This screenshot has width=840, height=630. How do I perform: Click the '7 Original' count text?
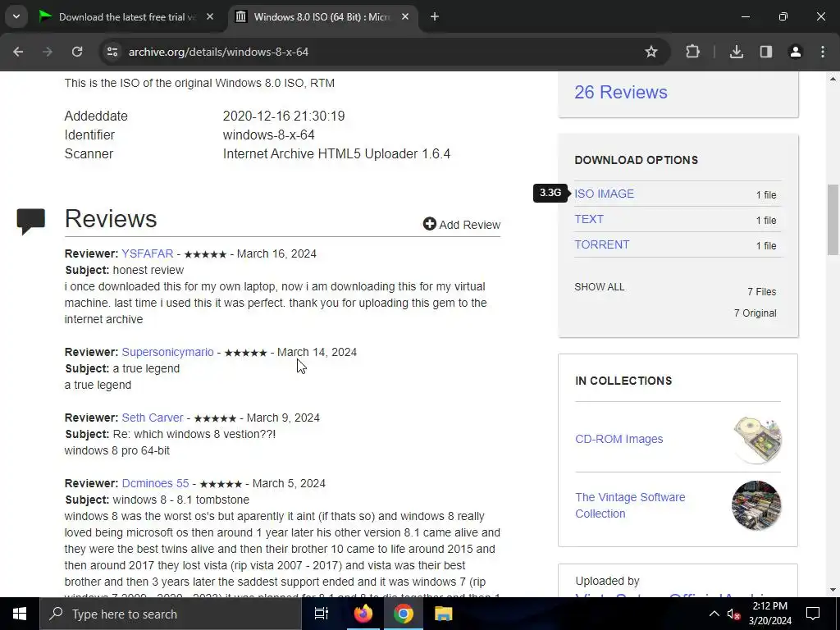pos(755,313)
